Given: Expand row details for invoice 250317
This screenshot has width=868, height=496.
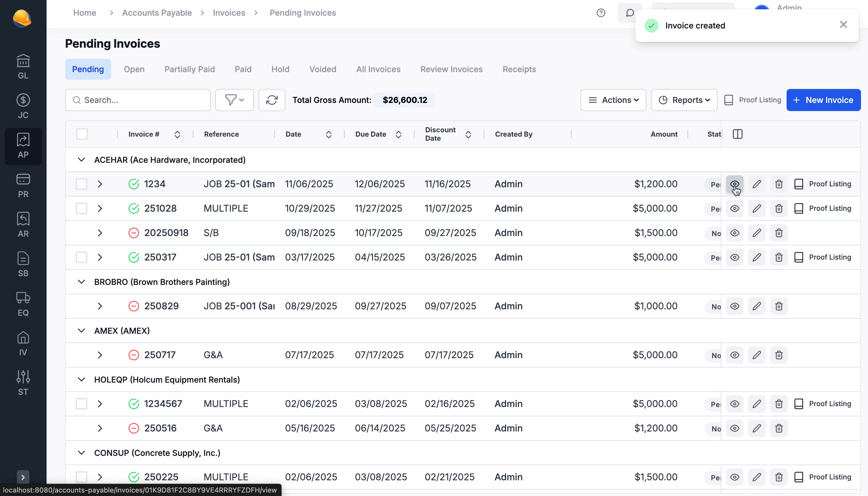Looking at the screenshot, I should tap(100, 258).
